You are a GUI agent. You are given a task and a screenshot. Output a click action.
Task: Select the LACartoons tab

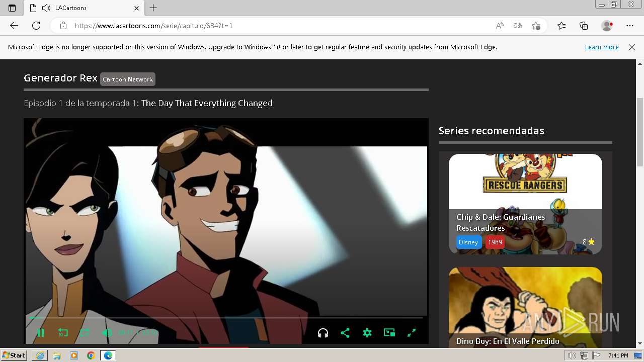(x=84, y=8)
